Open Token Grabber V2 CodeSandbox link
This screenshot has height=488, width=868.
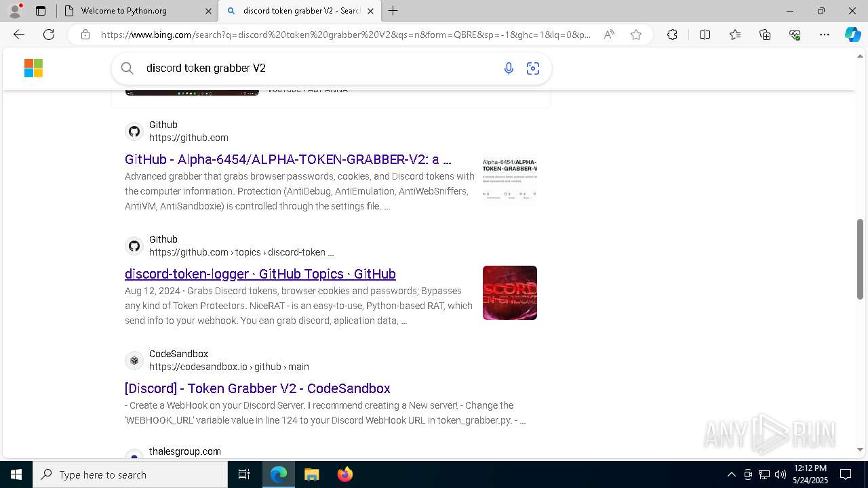258,388
